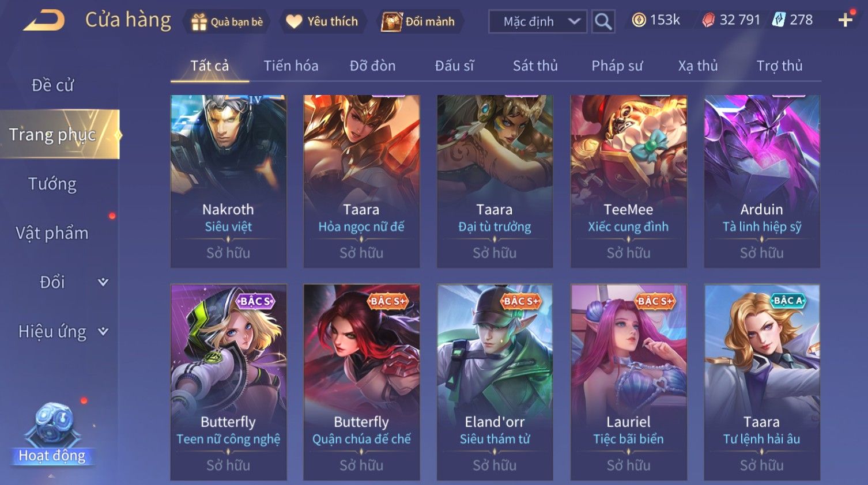Open the search magnifier icon
Image resolution: width=868 pixels, height=485 pixels.
tap(603, 22)
